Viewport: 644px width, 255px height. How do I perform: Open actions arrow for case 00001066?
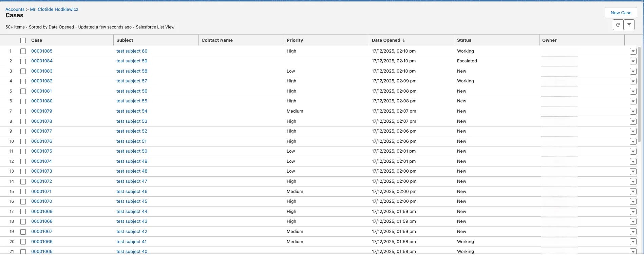[633, 242]
